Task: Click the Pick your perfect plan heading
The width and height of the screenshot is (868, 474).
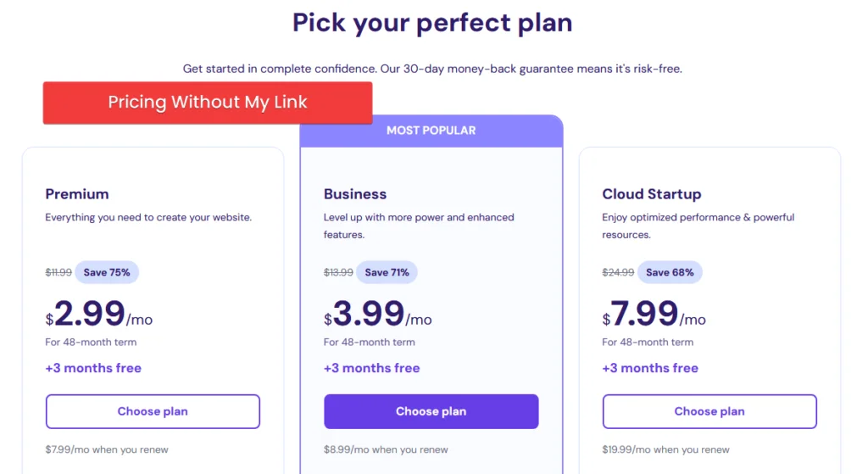Action: (432, 23)
